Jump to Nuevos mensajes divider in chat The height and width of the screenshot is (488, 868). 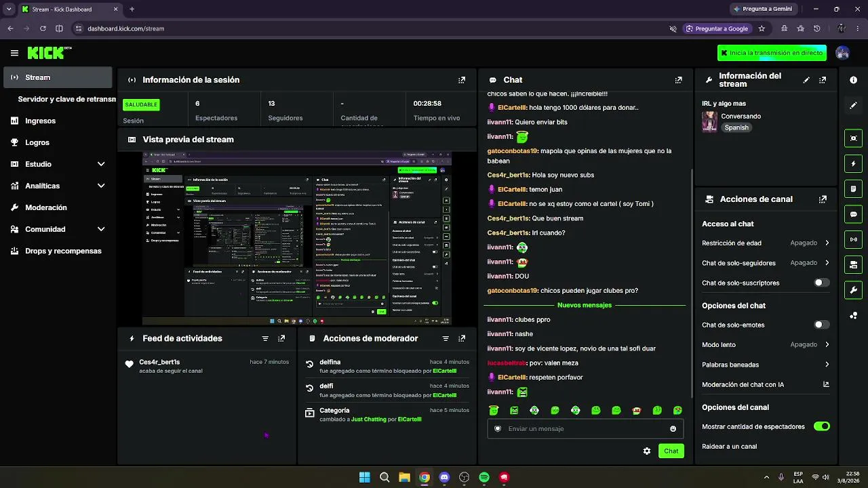[x=585, y=305]
